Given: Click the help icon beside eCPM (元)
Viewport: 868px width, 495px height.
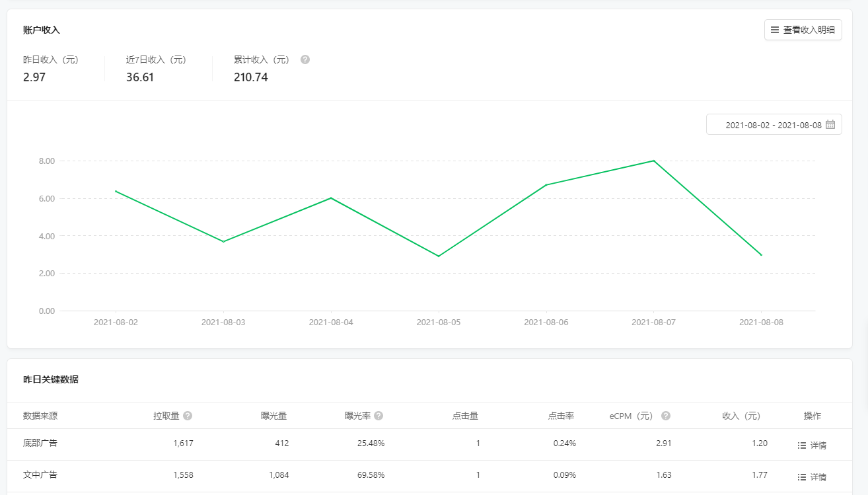Looking at the screenshot, I should coord(666,416).
